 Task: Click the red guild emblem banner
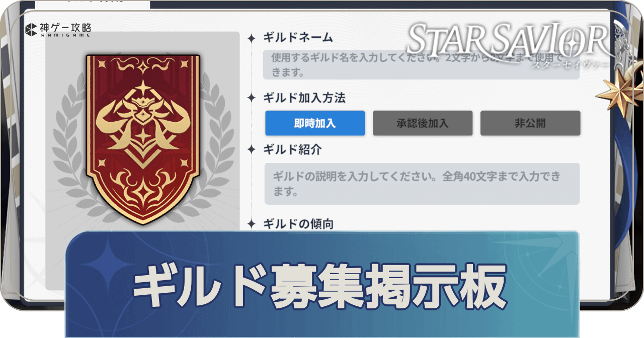[x=143, y=139]
